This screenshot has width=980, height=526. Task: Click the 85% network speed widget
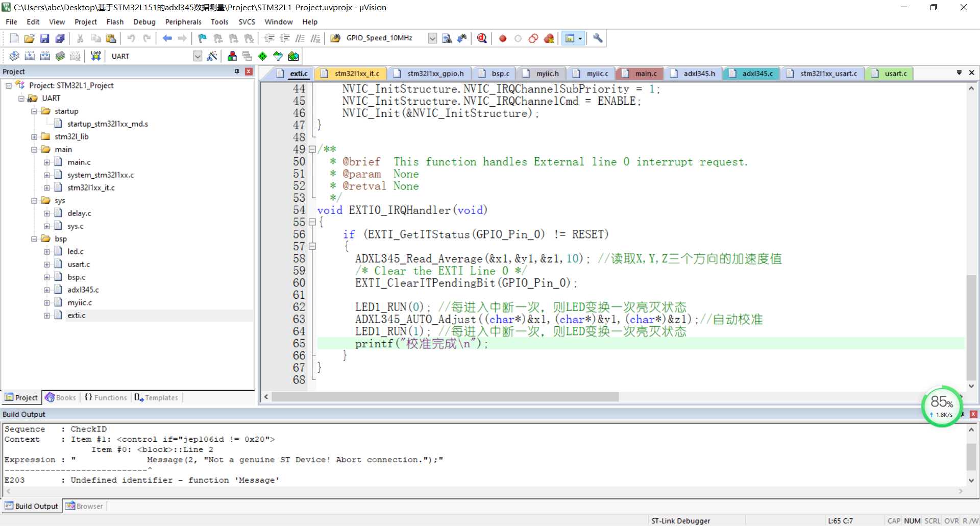(x=941, y=407)
